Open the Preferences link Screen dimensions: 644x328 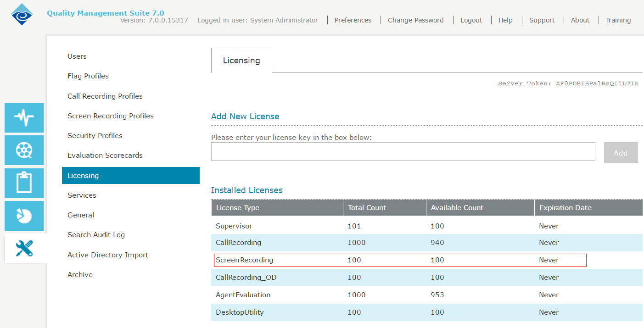353,20
